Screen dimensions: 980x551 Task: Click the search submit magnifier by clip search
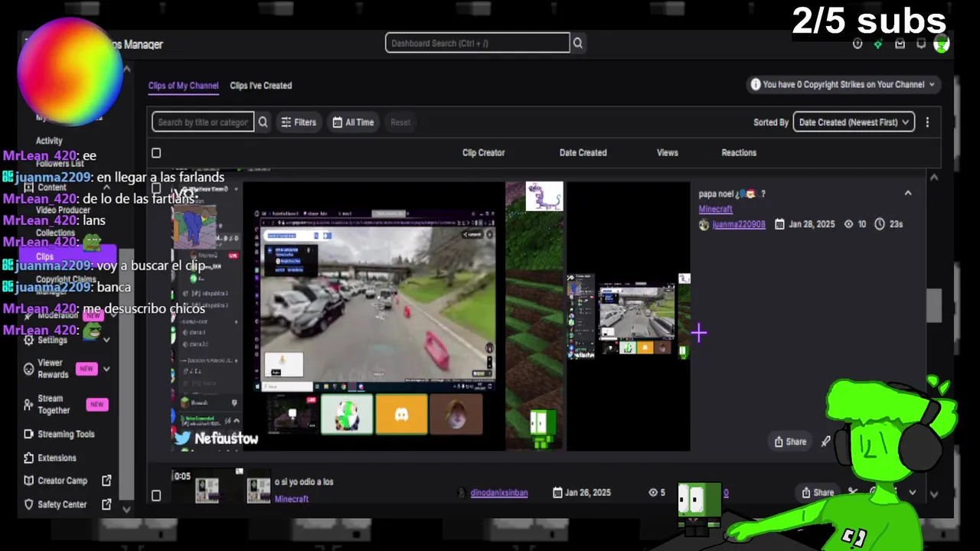(x=263, y=122)
